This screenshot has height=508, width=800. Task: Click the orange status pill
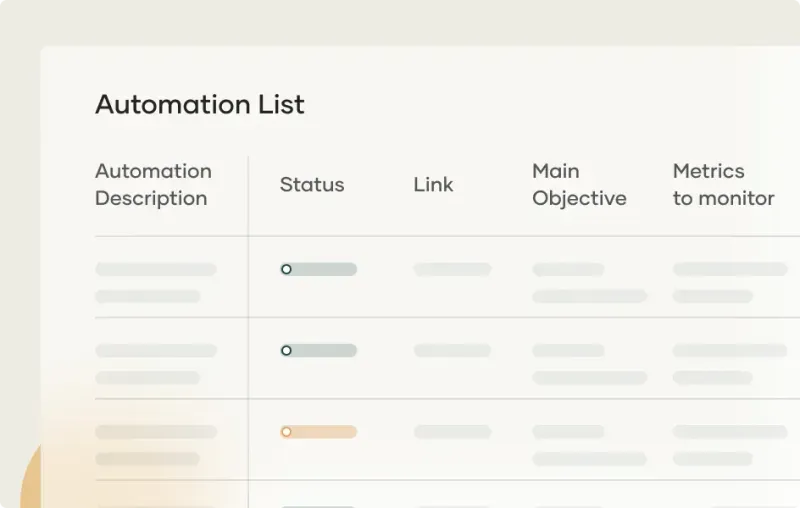(318, 432)
